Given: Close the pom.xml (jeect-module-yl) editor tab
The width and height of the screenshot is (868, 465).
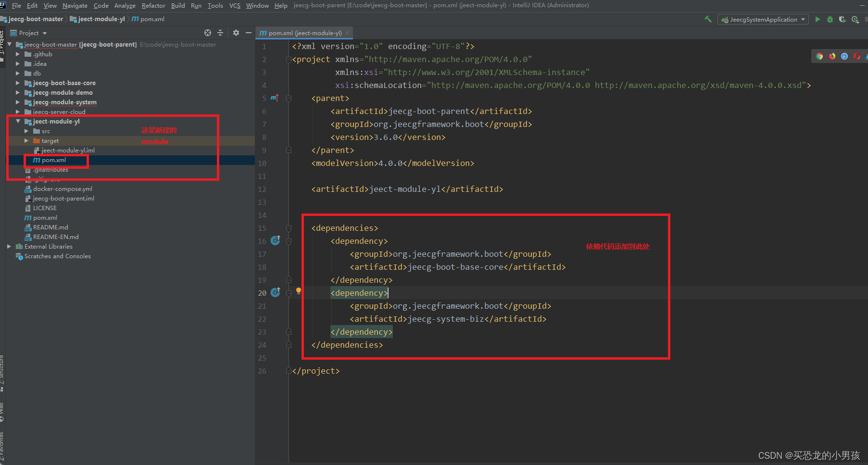Looking at the screenshot, I should tap(347, 33).
